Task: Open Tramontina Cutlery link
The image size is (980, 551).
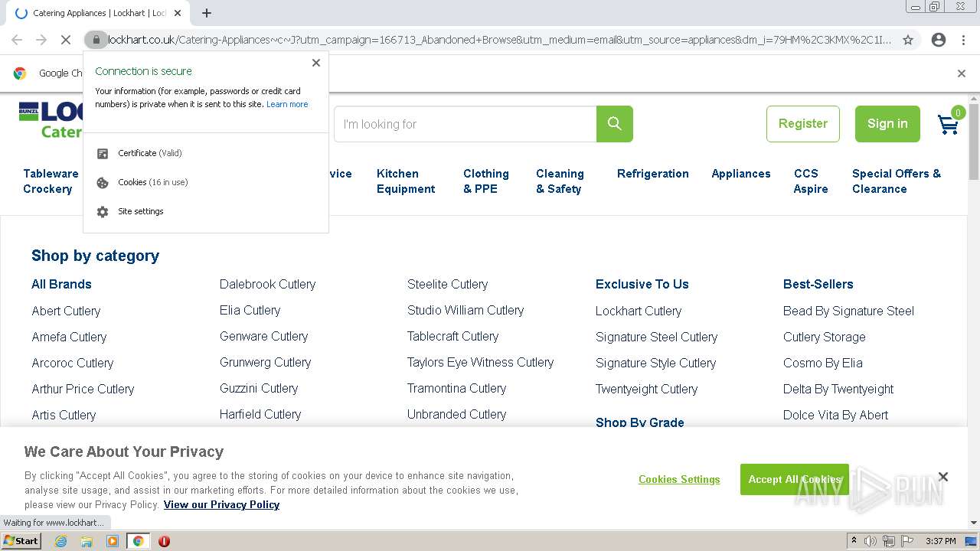Action: (x=457, y=388)
